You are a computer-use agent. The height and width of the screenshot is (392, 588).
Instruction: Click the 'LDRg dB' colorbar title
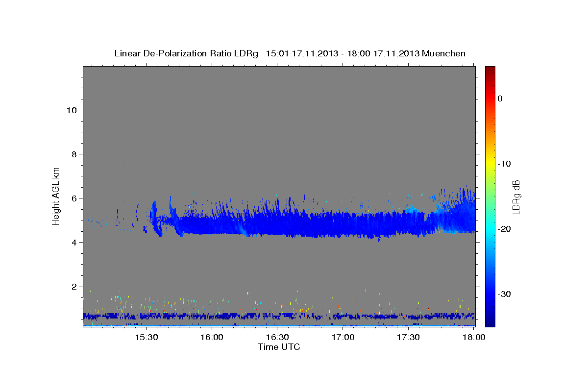tap(516, 197)
